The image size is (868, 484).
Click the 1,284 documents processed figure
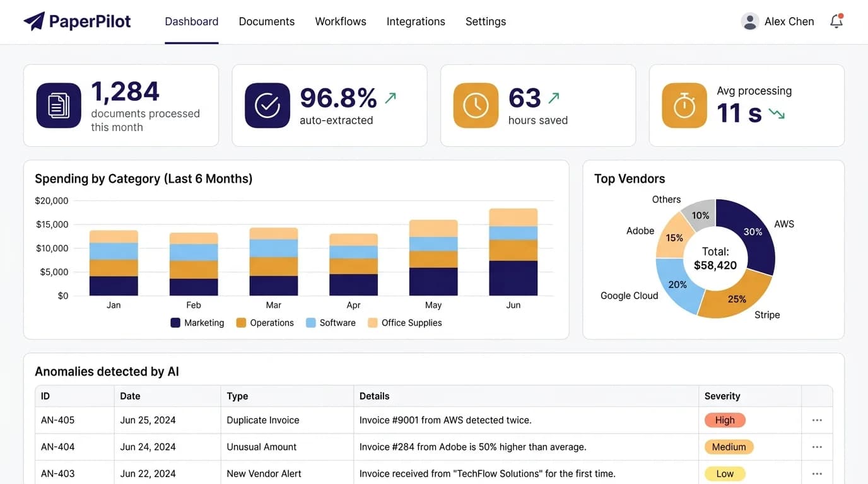(x=126, y=92)
